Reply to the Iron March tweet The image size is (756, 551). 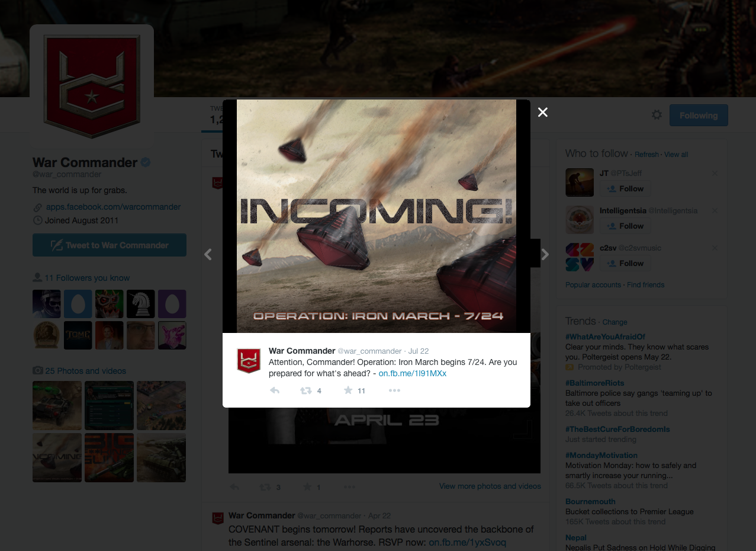[275, 390]
